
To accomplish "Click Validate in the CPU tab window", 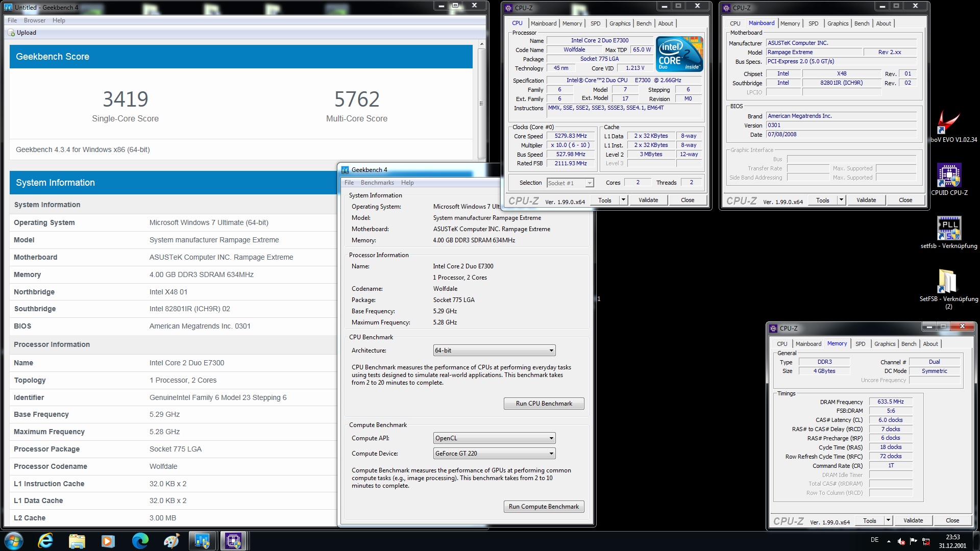I will coord(648,200).
